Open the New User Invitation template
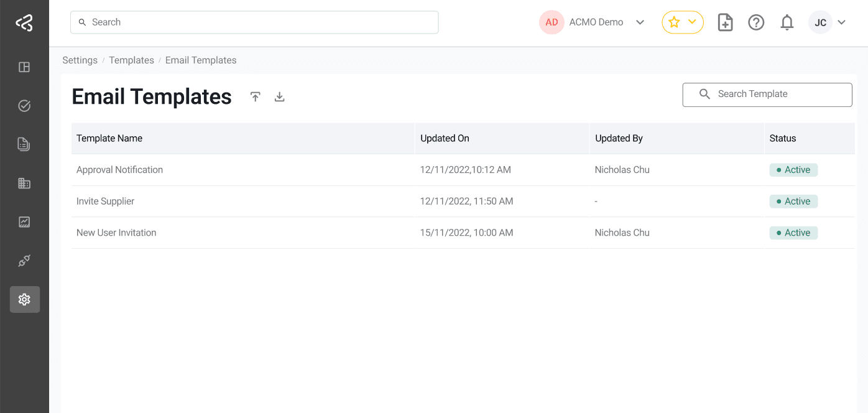868x413 pixels. [x=116, y=233]
